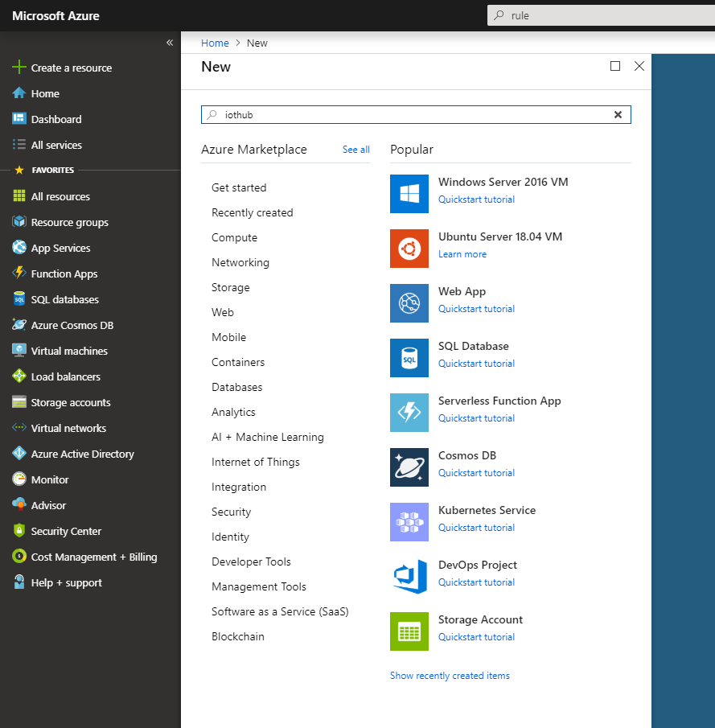This screenshot has height=728, width=715.
Task: Select the Cosmos DB planet tile icon
Action: click(x=409, y=467)
